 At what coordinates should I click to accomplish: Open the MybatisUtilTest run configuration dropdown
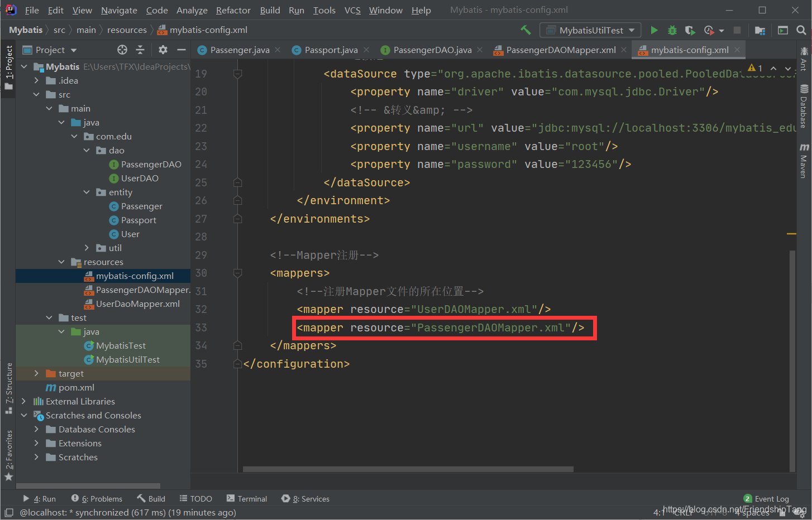coord(590,30)
